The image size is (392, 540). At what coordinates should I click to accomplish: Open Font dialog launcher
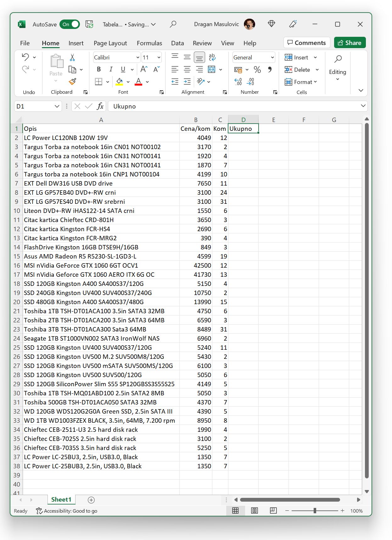[x=162, y=92]
